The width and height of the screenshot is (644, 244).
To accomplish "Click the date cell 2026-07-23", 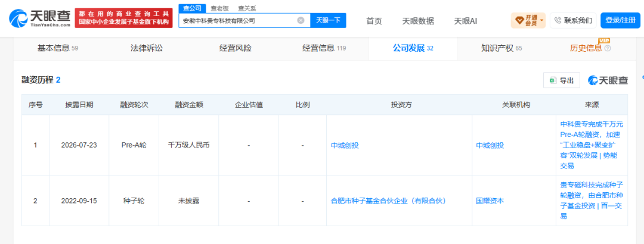I will 79,145.
